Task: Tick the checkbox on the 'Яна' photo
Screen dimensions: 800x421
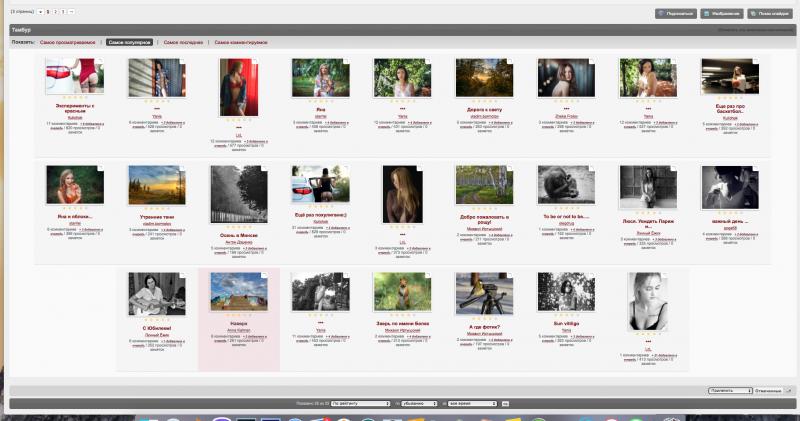Action: (346, 61)
